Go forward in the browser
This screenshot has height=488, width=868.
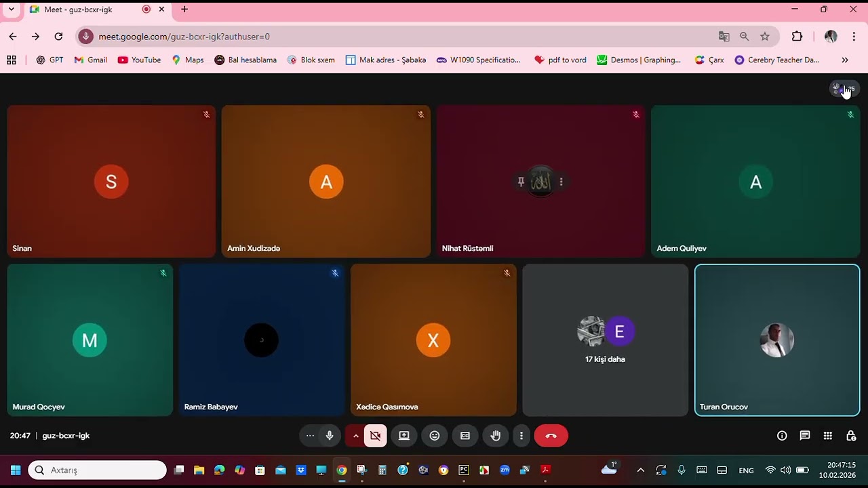pos(35,37)
